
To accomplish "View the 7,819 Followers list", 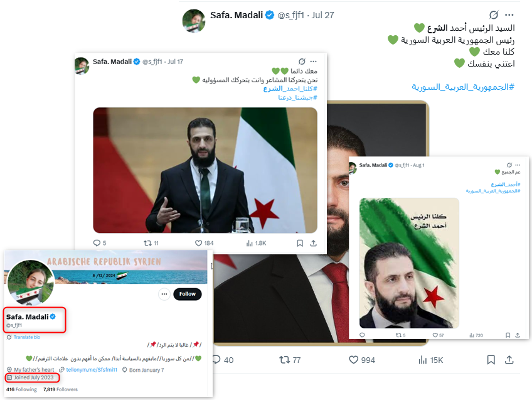I will 60,389.
